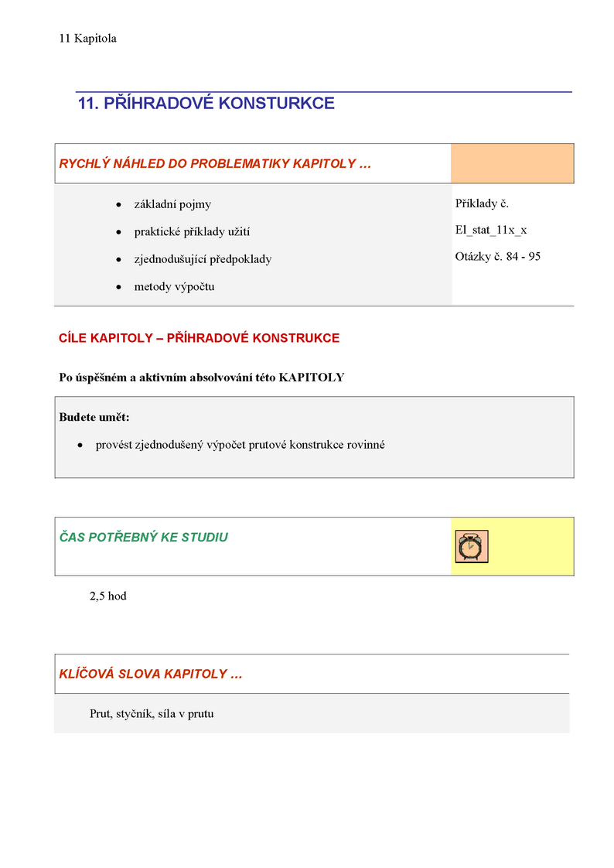Click the heading 11. PŘÍHRADOVÉ KONSTURKCE

point(206,103)
